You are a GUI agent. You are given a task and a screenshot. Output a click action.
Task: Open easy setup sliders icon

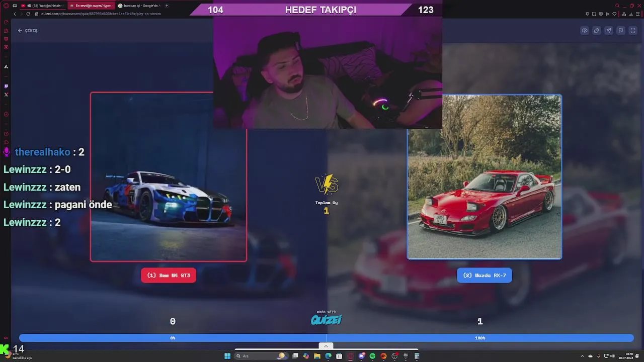point(637,14)
